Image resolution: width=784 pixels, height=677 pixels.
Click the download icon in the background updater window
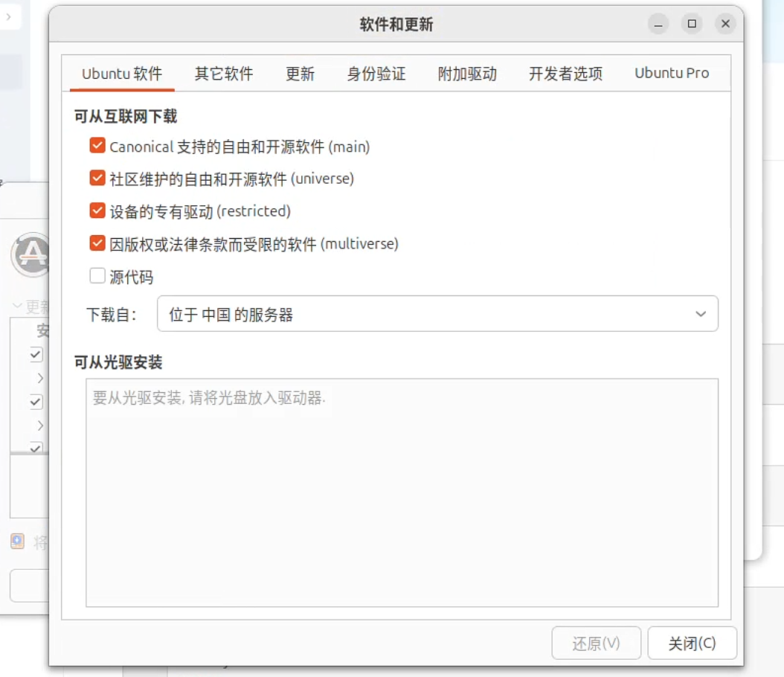[x=18, y=541]
